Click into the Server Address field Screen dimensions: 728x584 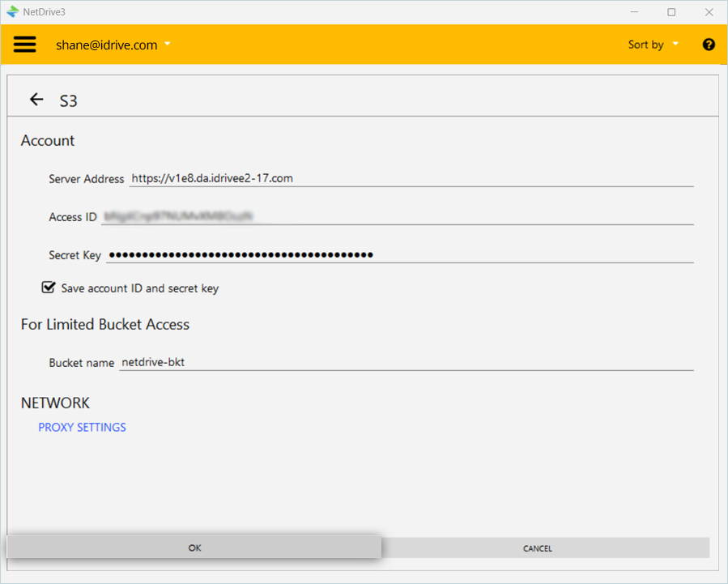[x=411, y=178]
